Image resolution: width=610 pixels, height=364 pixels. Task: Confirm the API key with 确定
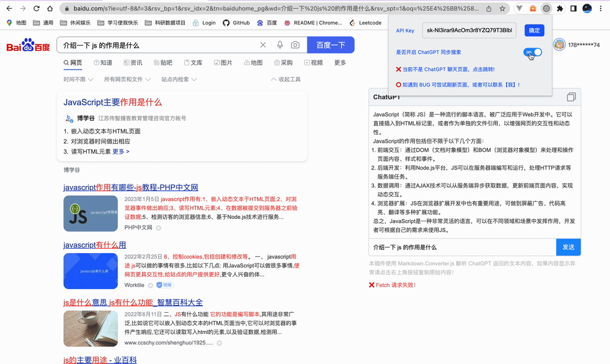[534, 30]
